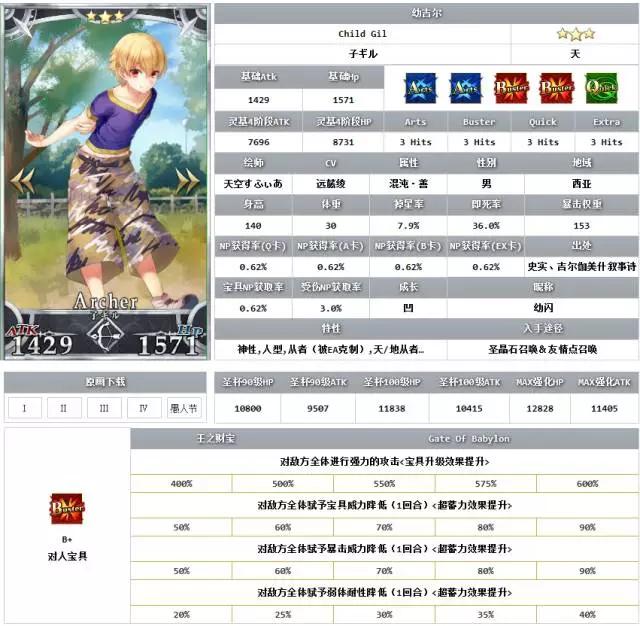The width and height of the screenshot is (640, 626).
Task: Click the illustrator name 天空すふぃあ
Action: coord(253,184)
